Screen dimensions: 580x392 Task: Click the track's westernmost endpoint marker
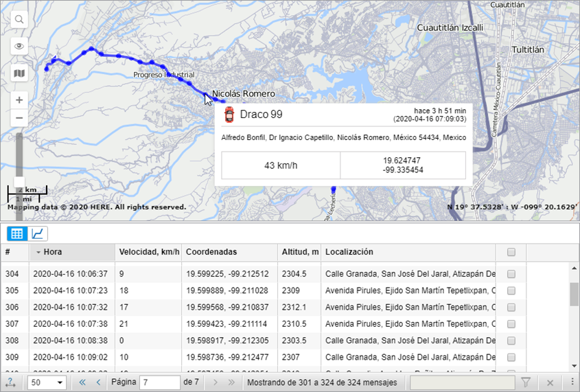click(x=47, y=69)
